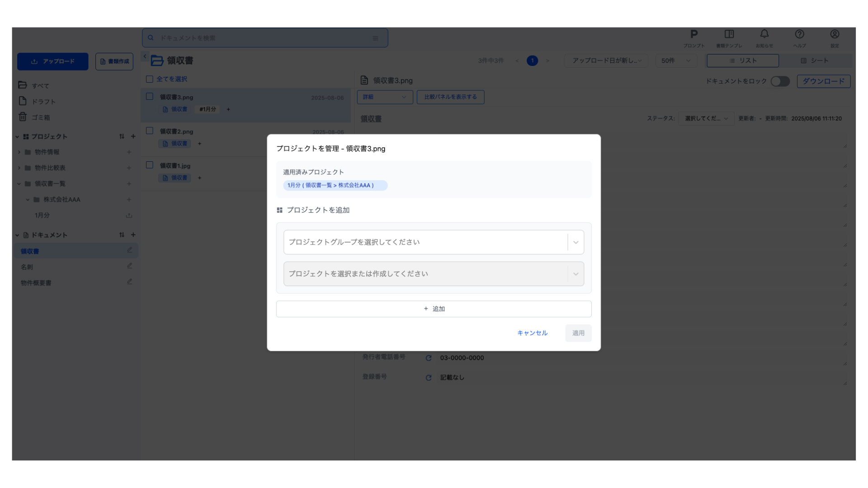Toggle the ドキュメントをロック switch
The width and height of the screenshot is (868, 488).
780,81
